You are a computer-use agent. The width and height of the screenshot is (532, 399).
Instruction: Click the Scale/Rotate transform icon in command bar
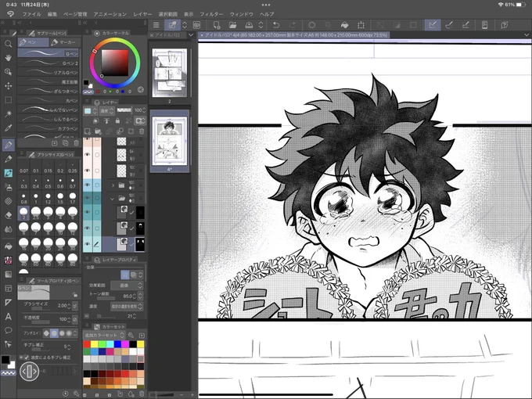[361, 25]
